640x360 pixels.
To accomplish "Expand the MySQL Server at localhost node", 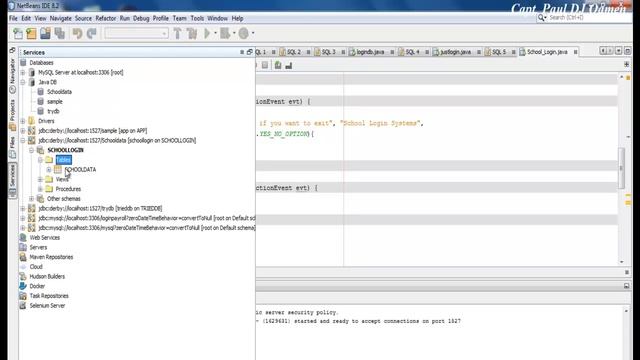I will click(23, 73).
